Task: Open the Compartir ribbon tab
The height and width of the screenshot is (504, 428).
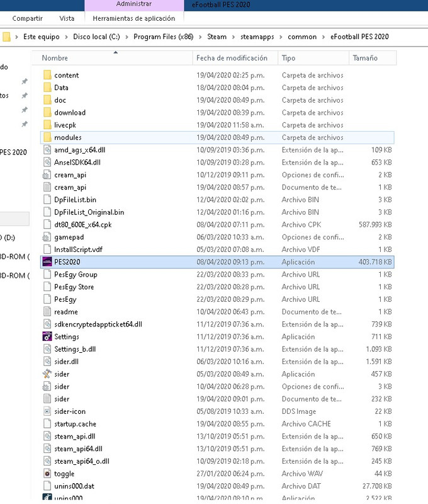Action: 27,18
